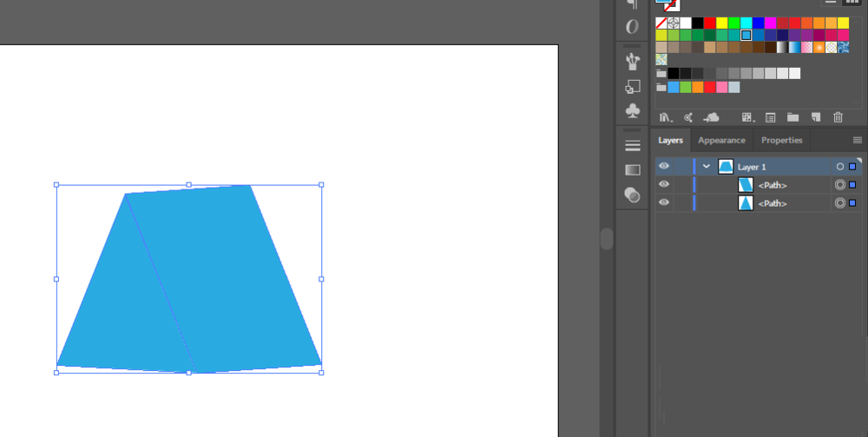The height and width of the screenshot is (437, 868).
Task: Create a New Color Group folder icon
Action: click(x=792, y=117)
